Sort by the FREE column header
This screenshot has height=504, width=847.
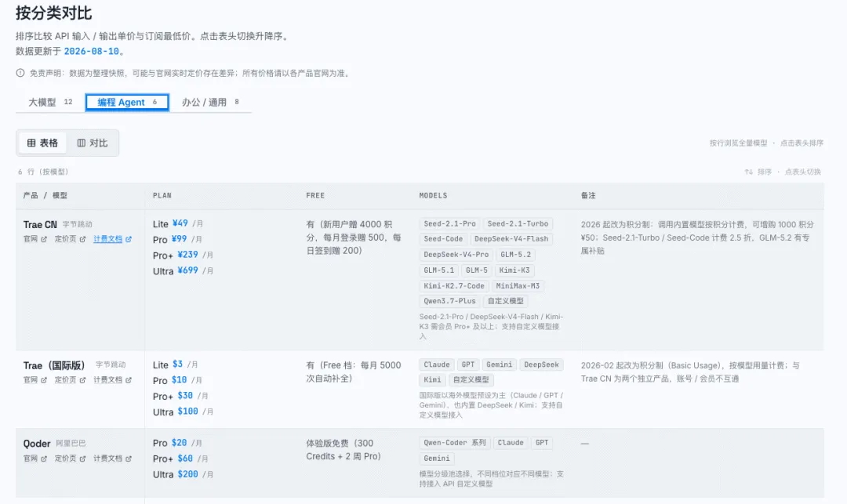(315, 195)
